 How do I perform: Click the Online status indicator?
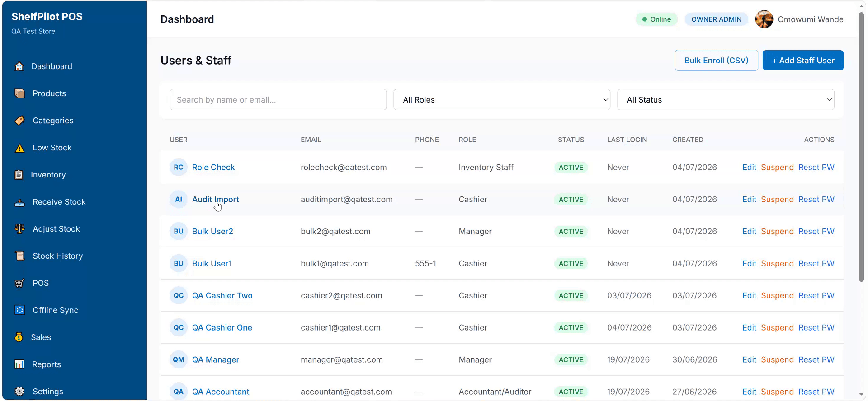[x=656, y=19]
